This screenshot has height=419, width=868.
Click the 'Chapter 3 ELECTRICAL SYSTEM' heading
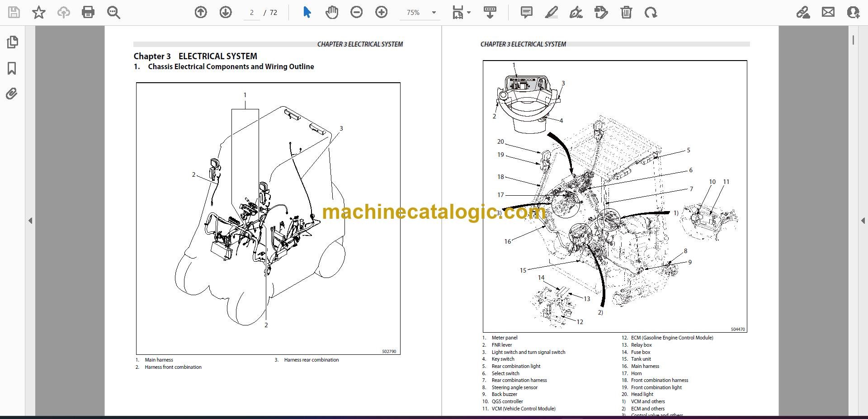[x=195, y=56]
